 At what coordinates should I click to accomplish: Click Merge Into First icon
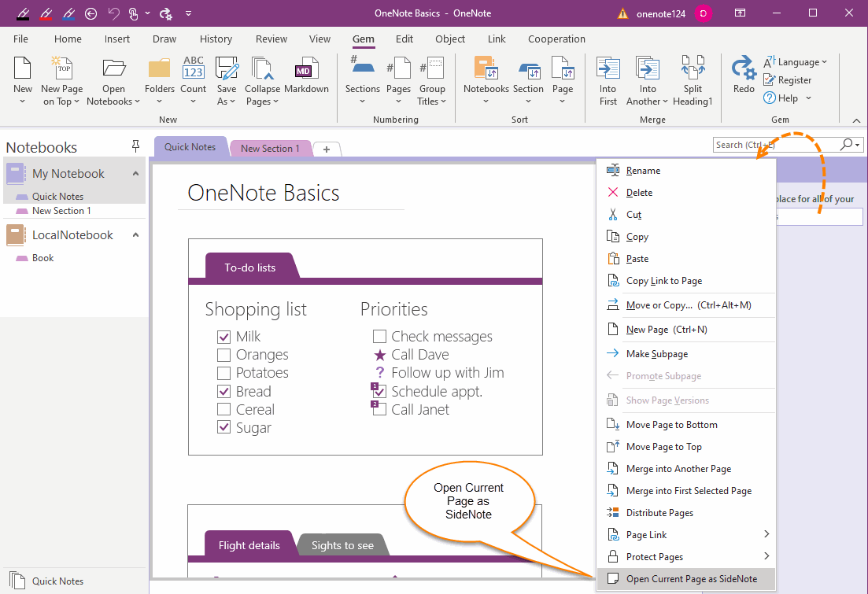[x=608, y=68]
